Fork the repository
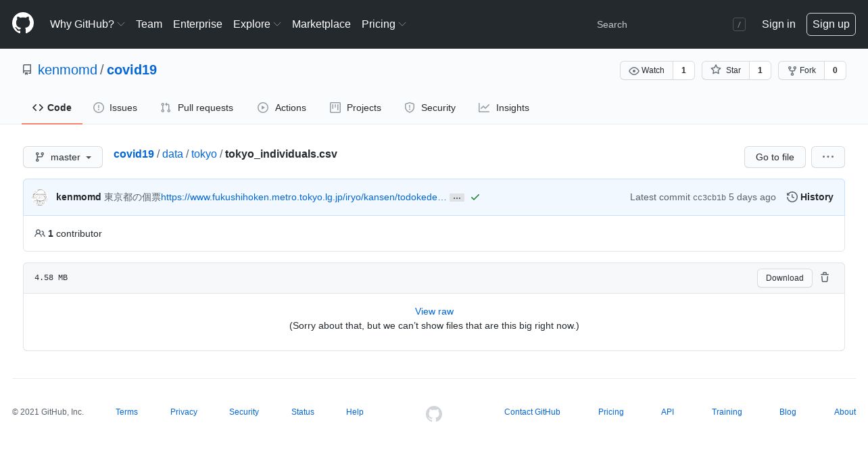The image size is (868, 456). [x=801, y=70]
